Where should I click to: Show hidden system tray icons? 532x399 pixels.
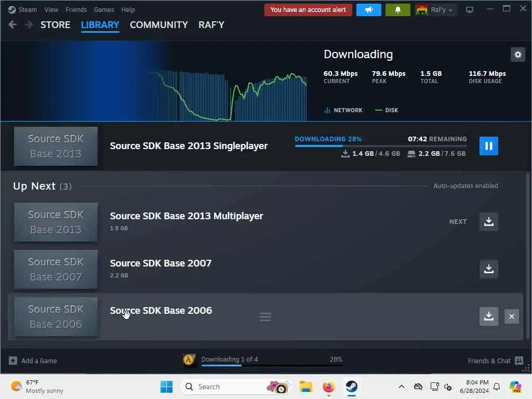[402, 387]
